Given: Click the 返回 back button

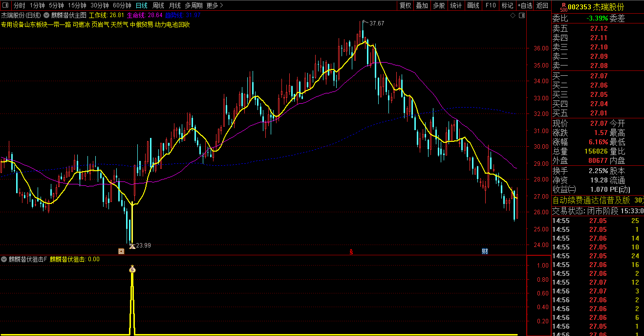Looking at the screenshot, I should click(542, 5).
